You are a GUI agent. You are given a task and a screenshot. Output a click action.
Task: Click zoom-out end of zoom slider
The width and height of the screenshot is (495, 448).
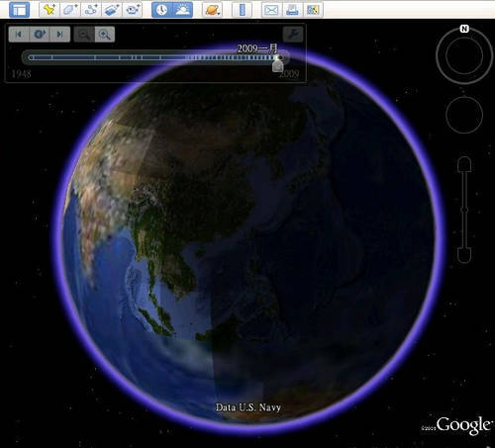(x=464, y=255)
